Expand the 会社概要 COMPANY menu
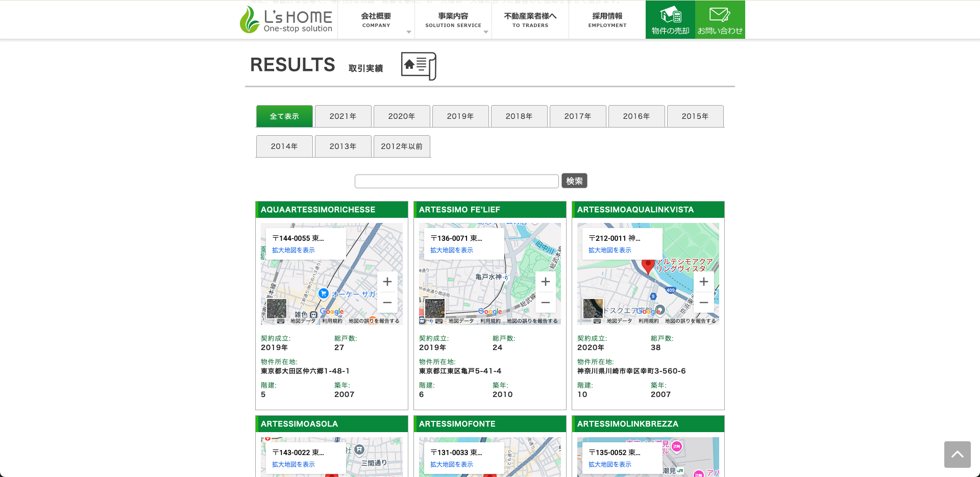The width and height of the screenshot is (980, 477). (376, 20)
